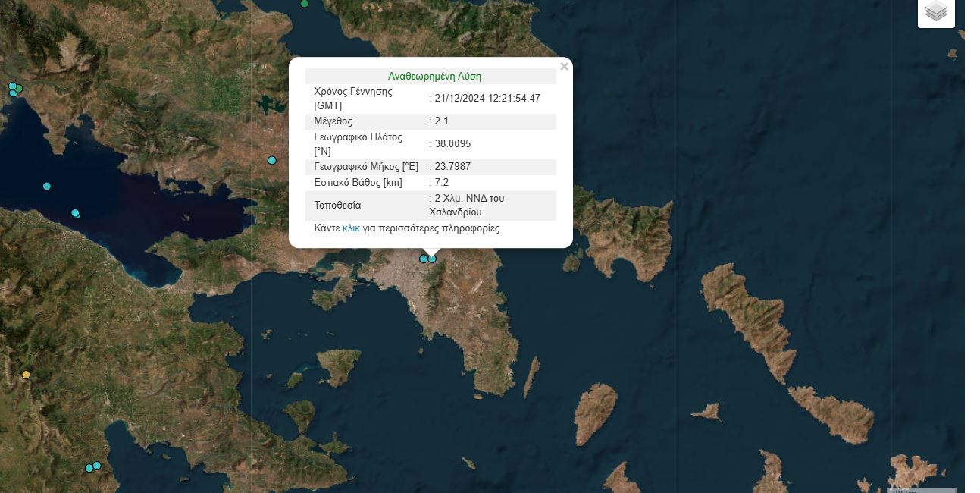Viewport: 980px width, 493px height.
Task: Click the location text '2 Χλμ. ΝΝΔ του Χαλανδρίου'
Action: click(x=466, y=205)
